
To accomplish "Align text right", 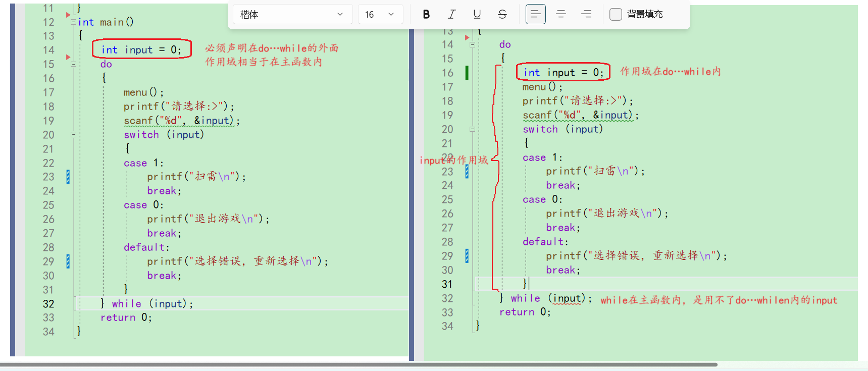I will [x=586, y=14].
